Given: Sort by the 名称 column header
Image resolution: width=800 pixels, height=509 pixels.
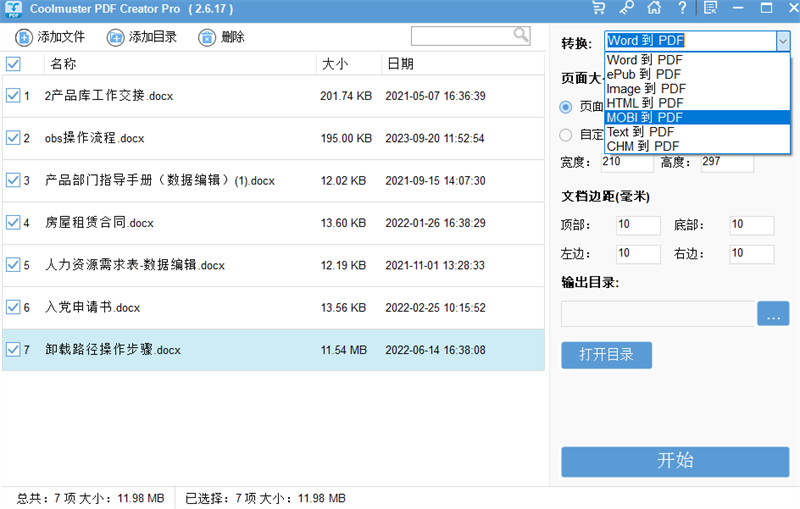Looking at the screenshot, I should [x=63, y=64].
